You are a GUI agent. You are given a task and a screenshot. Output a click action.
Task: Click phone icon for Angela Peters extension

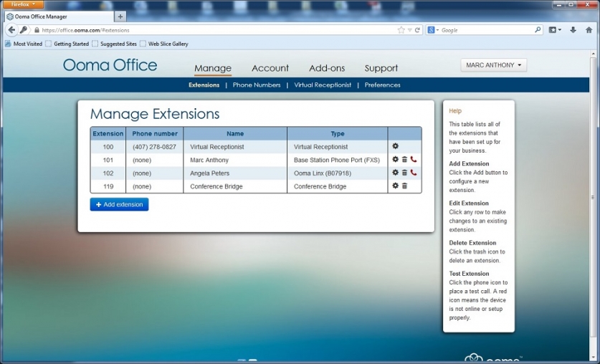coord(414,173)
